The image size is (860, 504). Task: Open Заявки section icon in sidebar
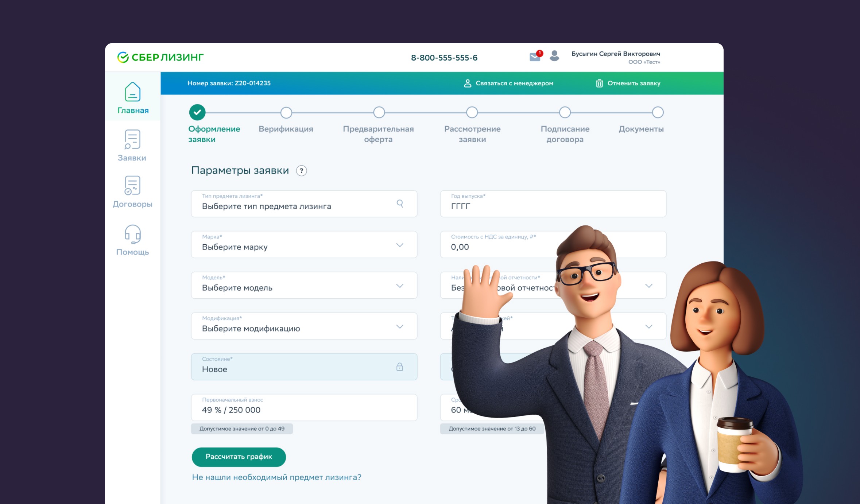132,140
